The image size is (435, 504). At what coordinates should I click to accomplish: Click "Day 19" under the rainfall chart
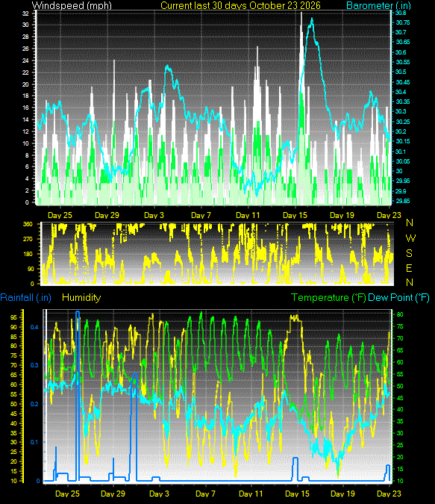[x=342, y=494]
